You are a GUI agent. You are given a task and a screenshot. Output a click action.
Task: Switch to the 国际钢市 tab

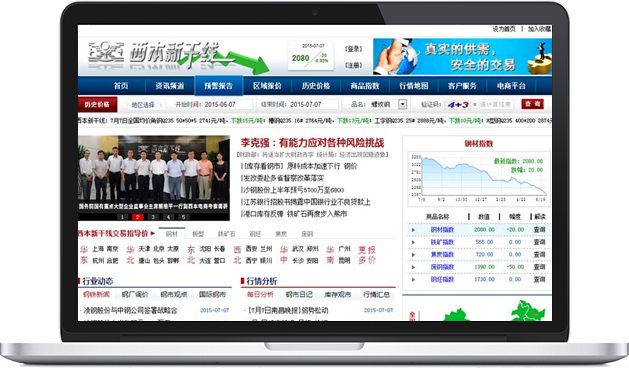click(212, 295)
